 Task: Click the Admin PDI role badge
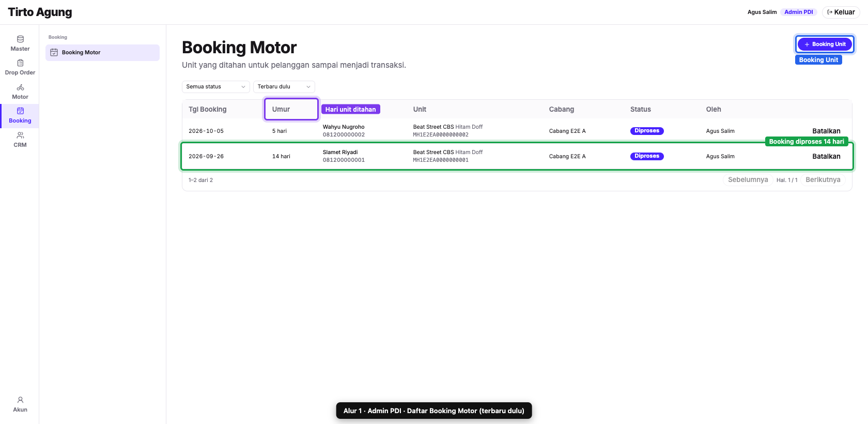[x=799, y=12]
